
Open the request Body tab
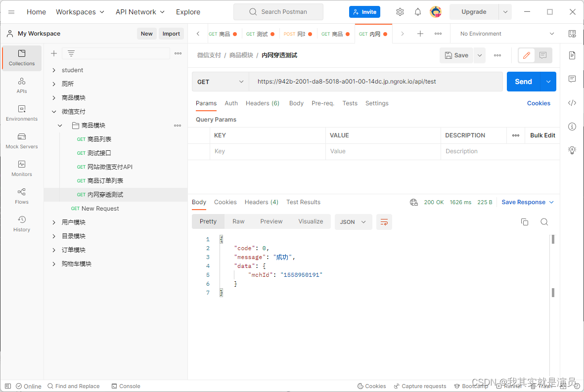[x=296, y=103]
